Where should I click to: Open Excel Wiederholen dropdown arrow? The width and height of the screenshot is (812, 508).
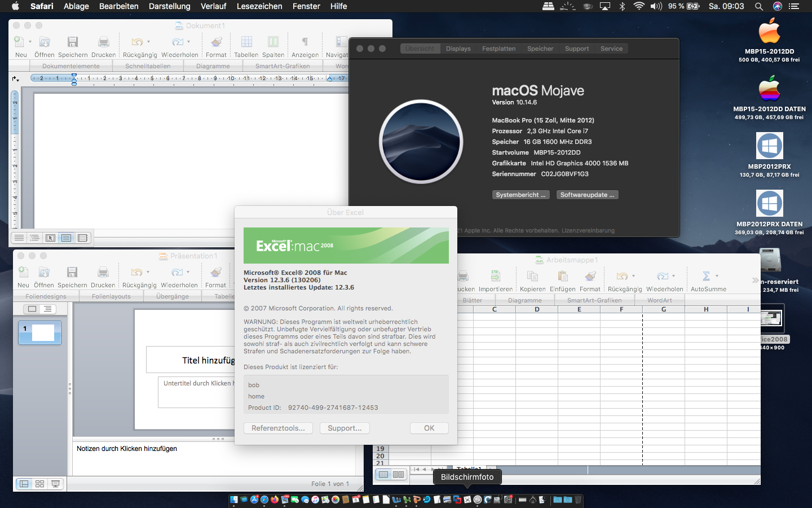(673, 276)
